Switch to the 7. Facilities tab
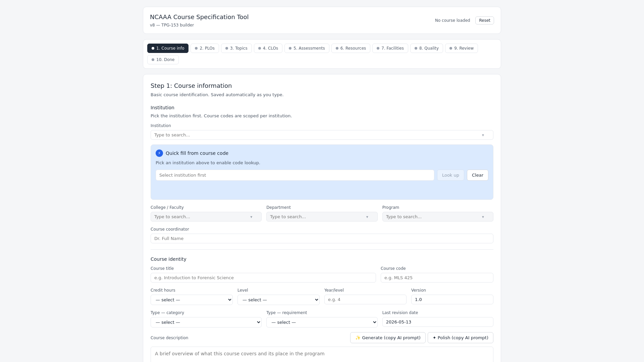Screen dimensions: 644x362 click(x=390, y=48)
